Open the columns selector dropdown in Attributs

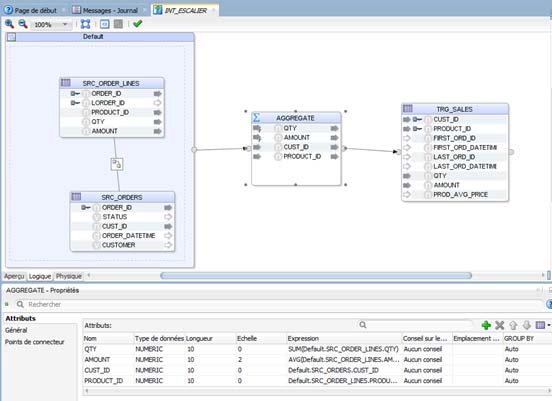(542, 325)
